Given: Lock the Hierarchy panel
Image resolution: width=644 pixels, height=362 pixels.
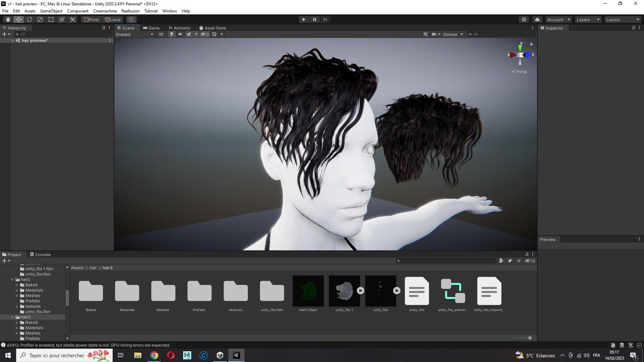Looking at the screenshot, I should pos(104,28).
